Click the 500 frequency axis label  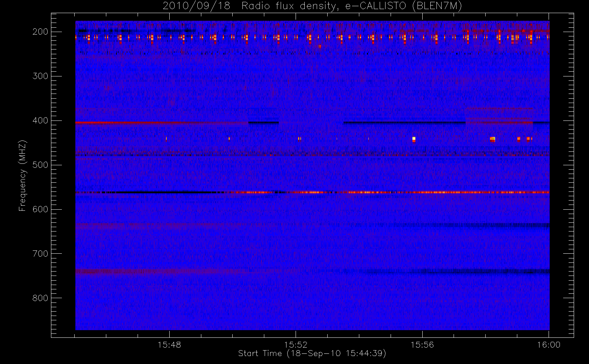pyautogui.click(x=40, y=165)
